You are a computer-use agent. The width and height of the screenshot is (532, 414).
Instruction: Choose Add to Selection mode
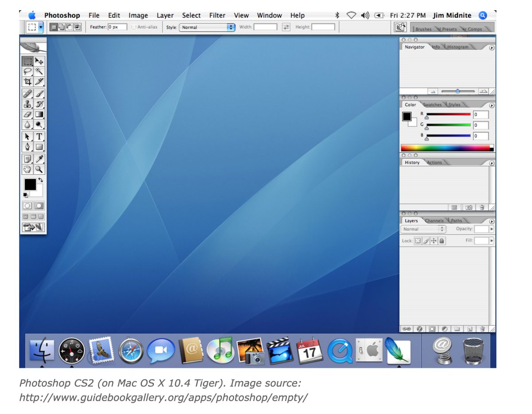(62, 27)
